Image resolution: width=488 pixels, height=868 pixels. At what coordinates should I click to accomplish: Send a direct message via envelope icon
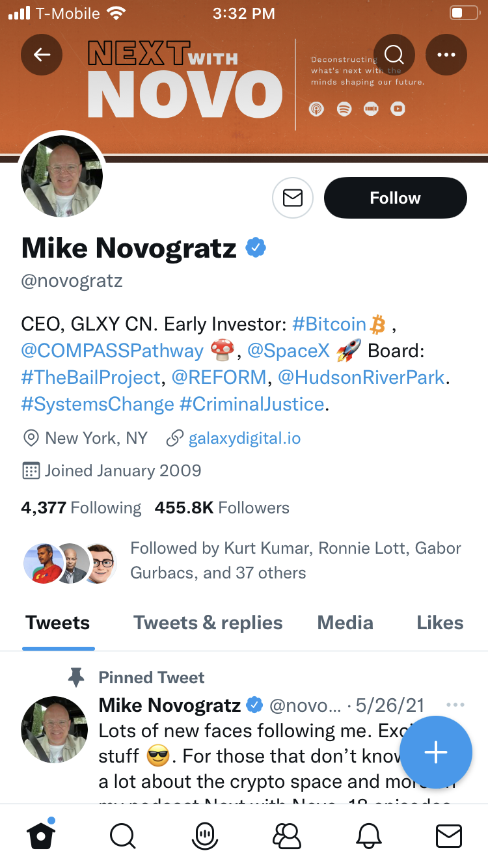[293, 198]
